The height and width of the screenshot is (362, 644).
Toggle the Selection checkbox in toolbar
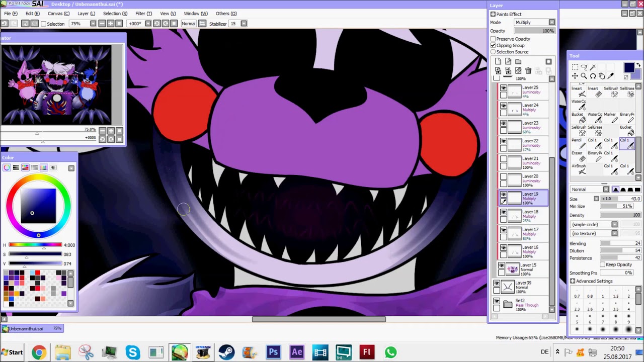click(x=43, y=24)
